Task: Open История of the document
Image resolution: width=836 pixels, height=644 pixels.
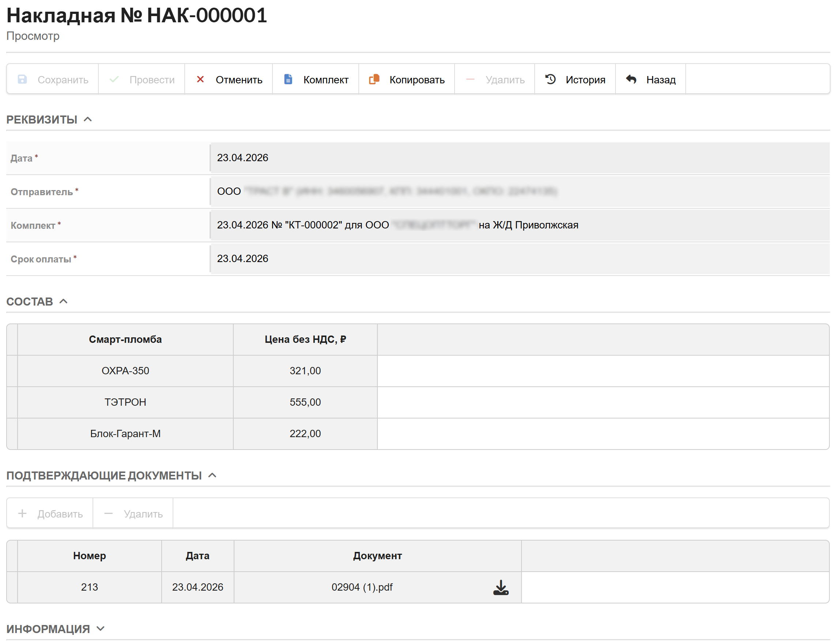Action: (575, 79)
